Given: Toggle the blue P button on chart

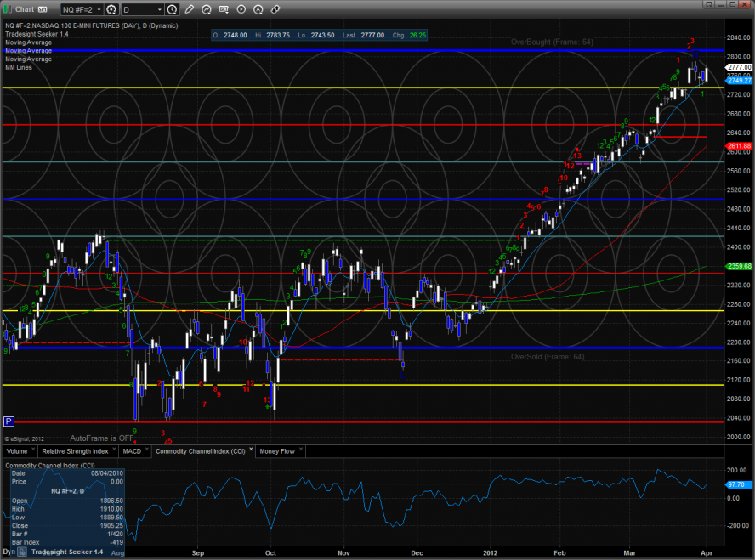Looking at the screenshot, I should (x=9, y=421).
